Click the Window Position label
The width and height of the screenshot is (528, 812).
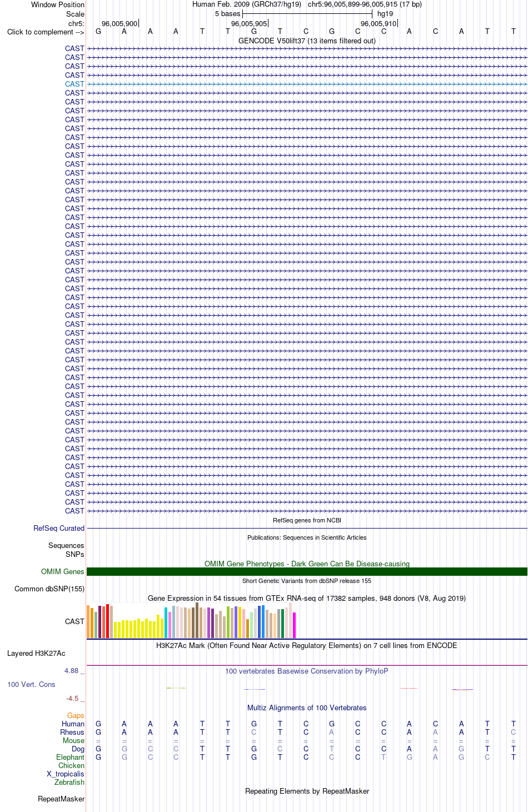(58, 4)
